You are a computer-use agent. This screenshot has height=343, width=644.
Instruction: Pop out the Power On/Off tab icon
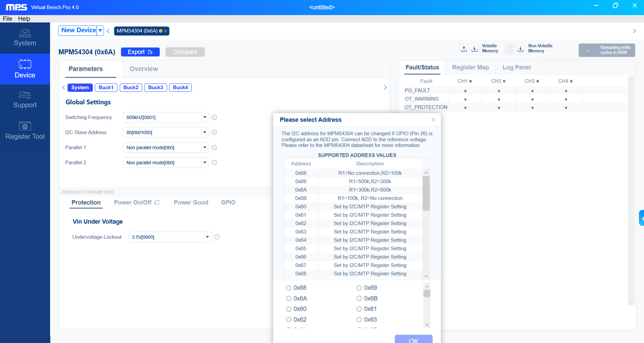[157, 203]
